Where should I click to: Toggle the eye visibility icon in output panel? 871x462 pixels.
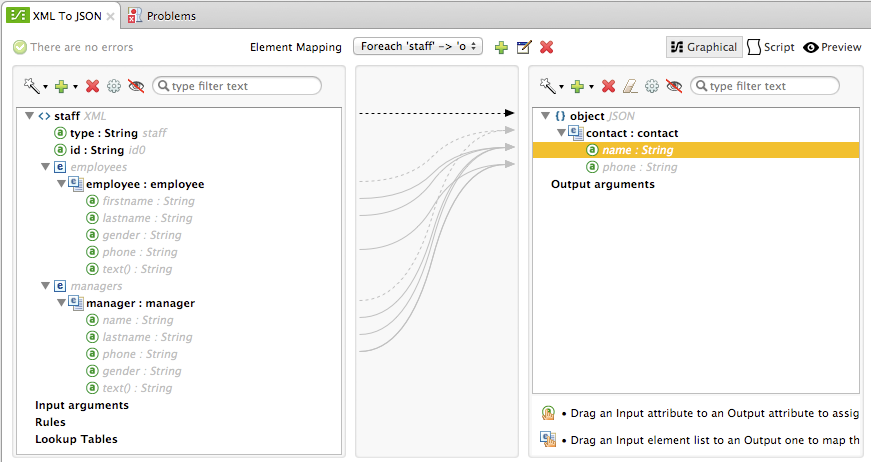[x=674, y=87]
